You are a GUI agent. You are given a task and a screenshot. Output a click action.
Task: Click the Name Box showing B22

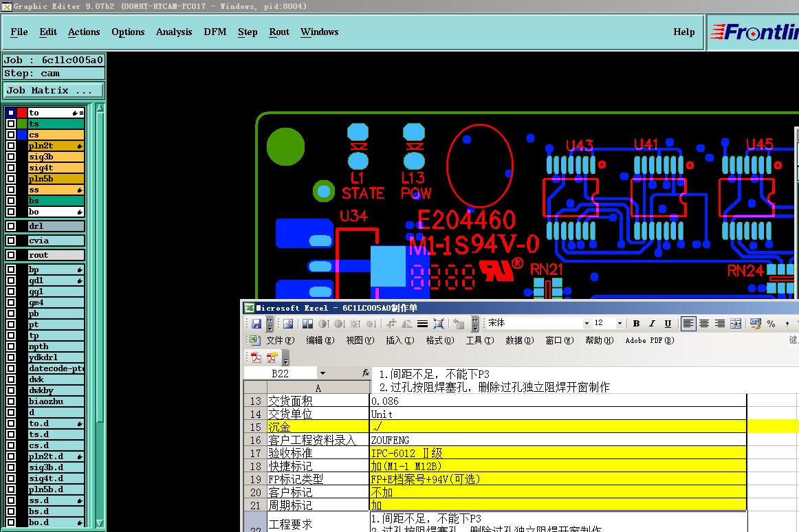coord(281,373)
